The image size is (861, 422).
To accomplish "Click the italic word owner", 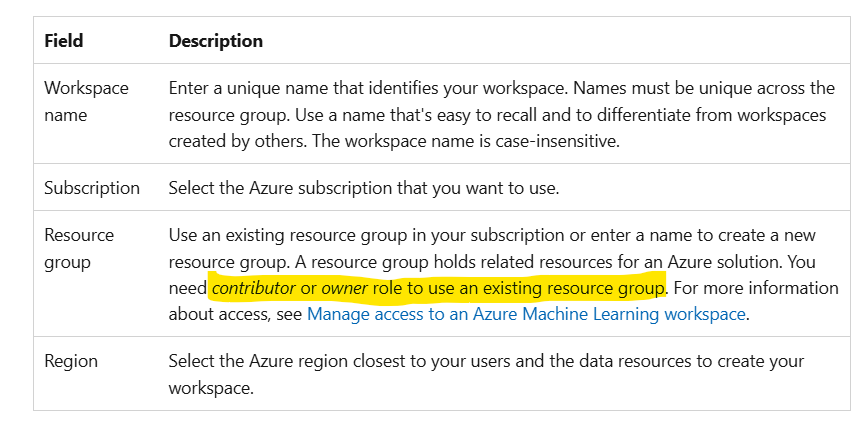I will tap(344, 288).
